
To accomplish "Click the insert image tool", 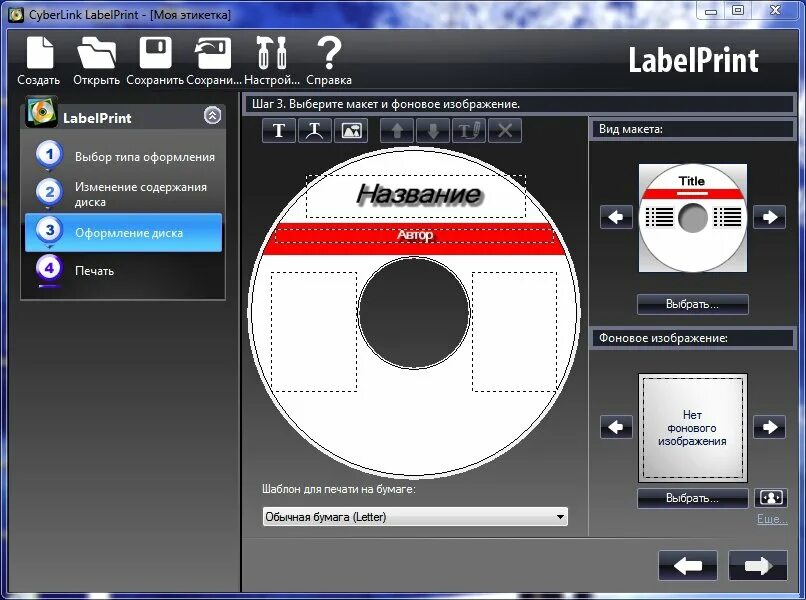I will point(351,131).
